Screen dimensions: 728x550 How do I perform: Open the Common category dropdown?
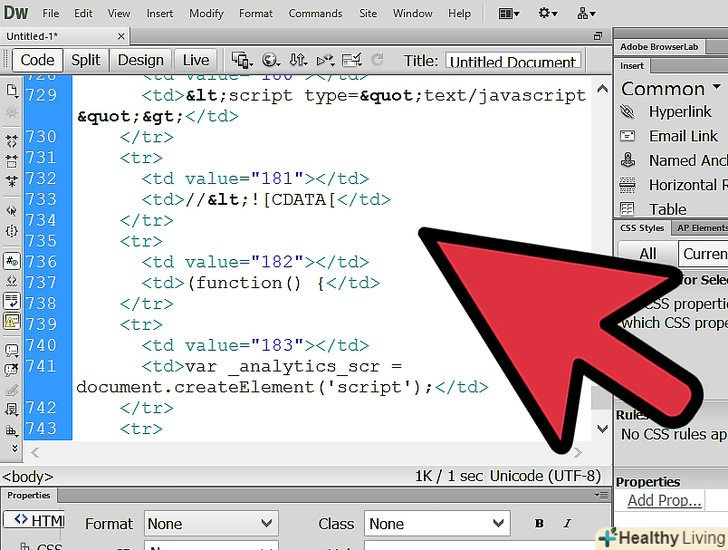(x=671, y=89)
